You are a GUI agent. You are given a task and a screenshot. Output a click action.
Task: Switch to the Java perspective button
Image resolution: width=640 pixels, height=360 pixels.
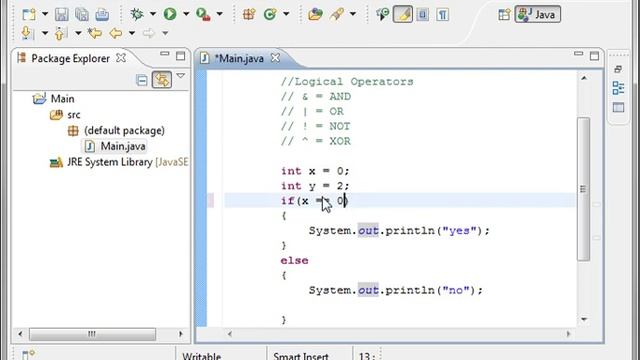click(x=538, y=14)
